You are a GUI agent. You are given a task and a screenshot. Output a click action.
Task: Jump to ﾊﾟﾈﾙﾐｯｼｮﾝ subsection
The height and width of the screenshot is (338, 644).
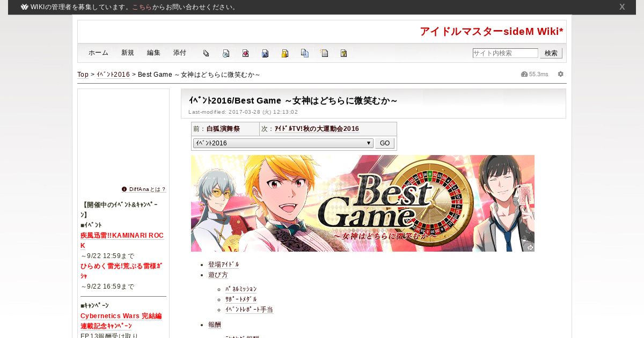241,289
